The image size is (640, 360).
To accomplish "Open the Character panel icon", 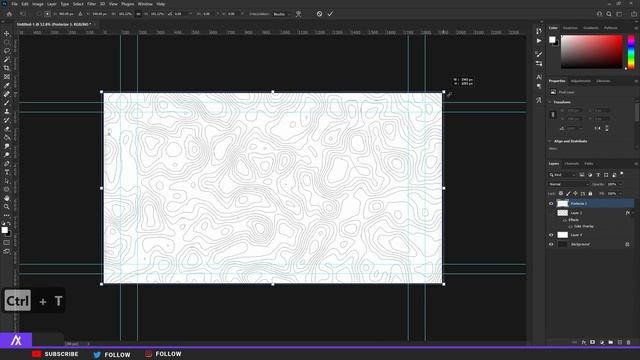I will click(539, 77).
